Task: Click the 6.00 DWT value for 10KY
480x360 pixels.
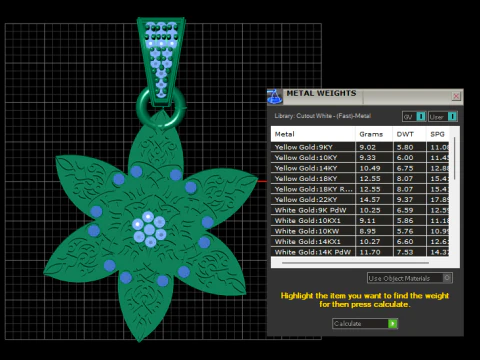Action: [405, 157]
